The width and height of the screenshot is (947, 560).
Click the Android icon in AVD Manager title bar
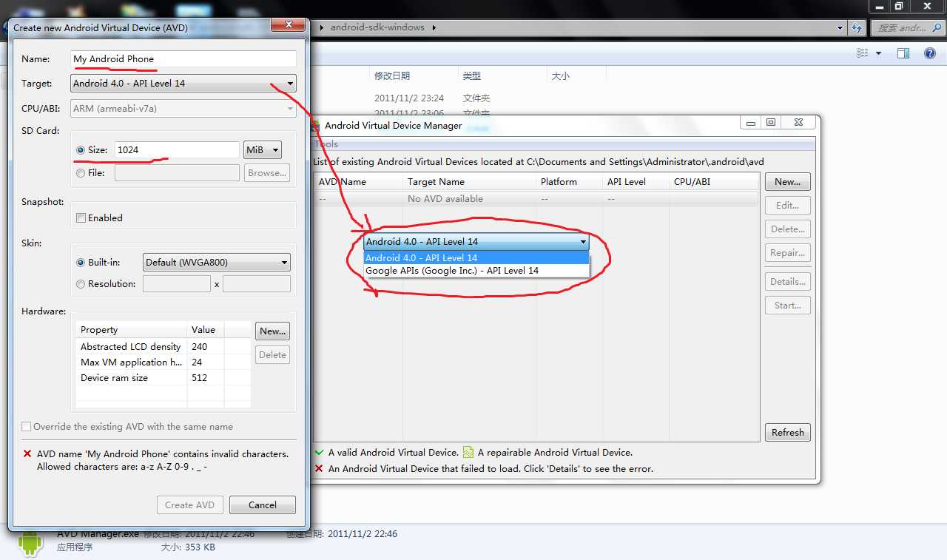point(316,125)
